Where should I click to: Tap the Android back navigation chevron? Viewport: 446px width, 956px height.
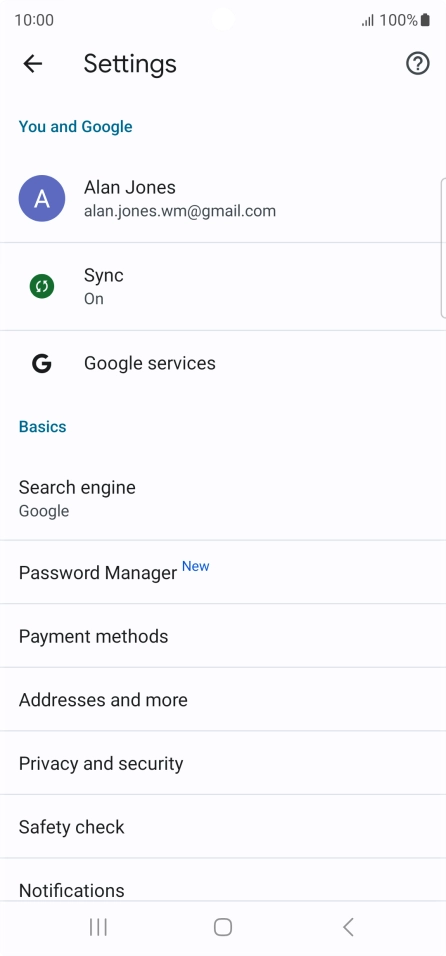click(x=348, y=927)
